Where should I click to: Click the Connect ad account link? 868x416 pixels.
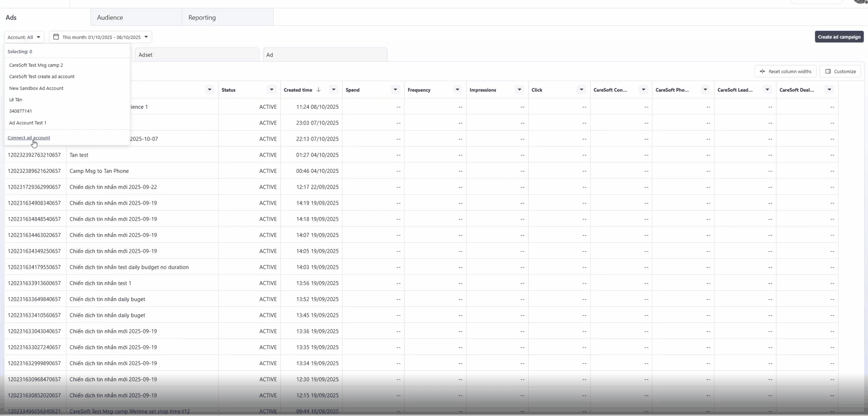pyautogui.click(x=29, y=138)
